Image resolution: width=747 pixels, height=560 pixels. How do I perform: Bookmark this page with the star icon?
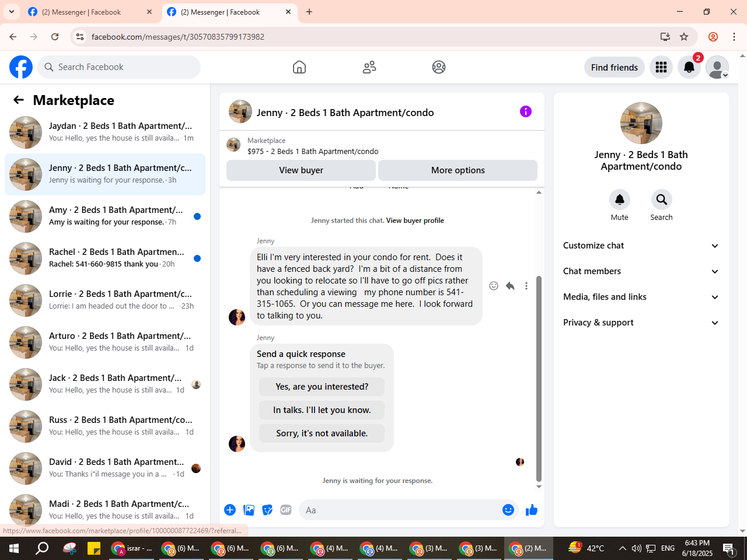point(684,37)
